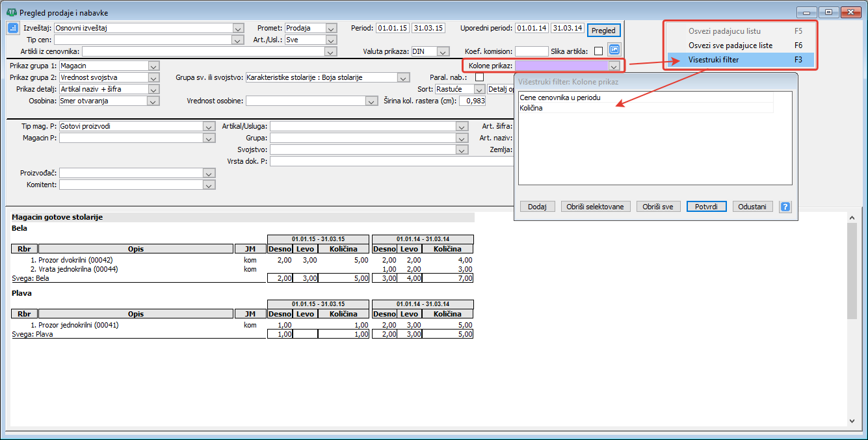
Task: Click the report's vertical scrollbar down arrow
Action: pyautogui.click(x=852, y=421)
